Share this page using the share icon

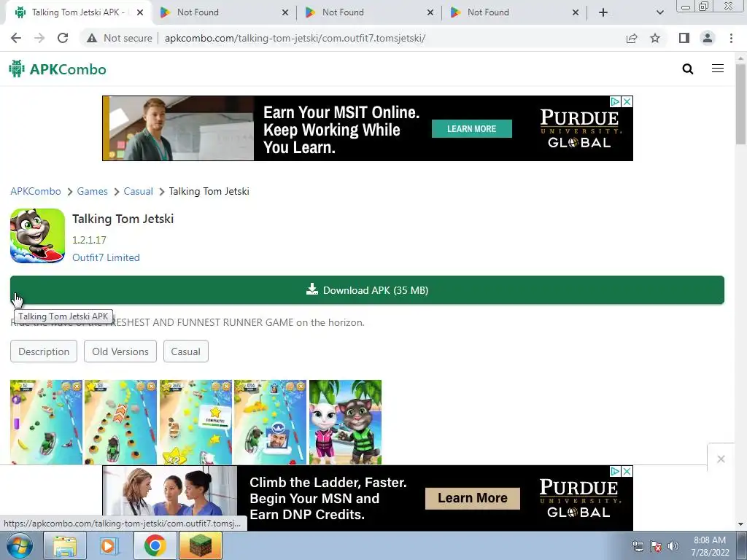(632, 38)
